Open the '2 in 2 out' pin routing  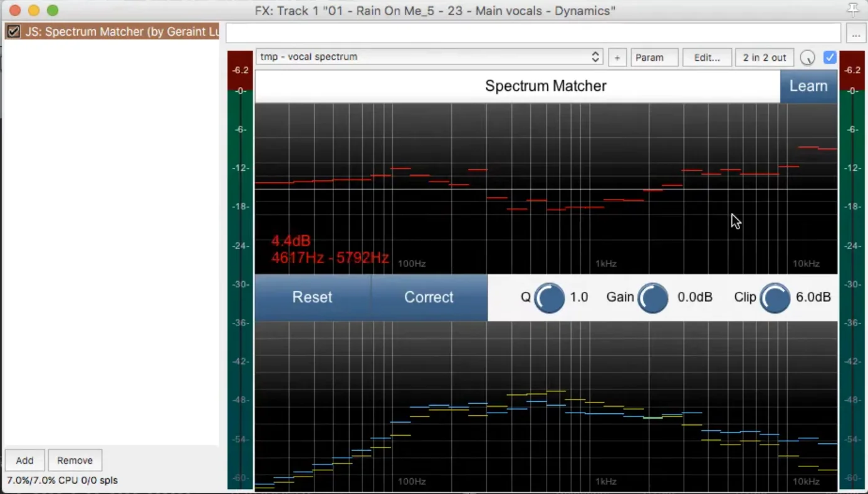coord(765,58)
